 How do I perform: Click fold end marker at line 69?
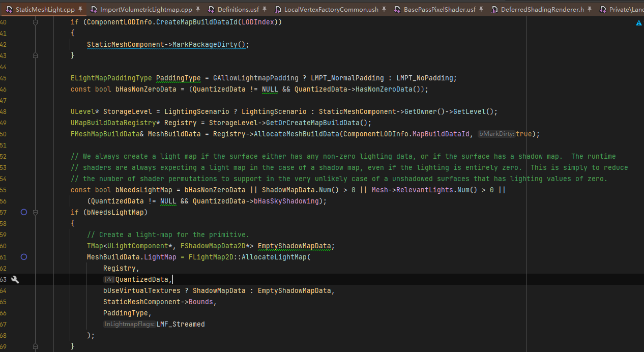point(35,346)
